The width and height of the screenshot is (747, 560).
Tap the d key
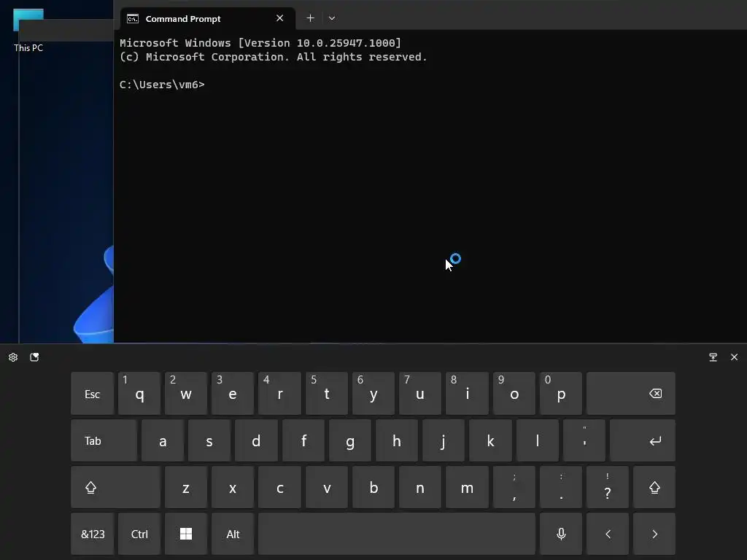pos(256,441)
